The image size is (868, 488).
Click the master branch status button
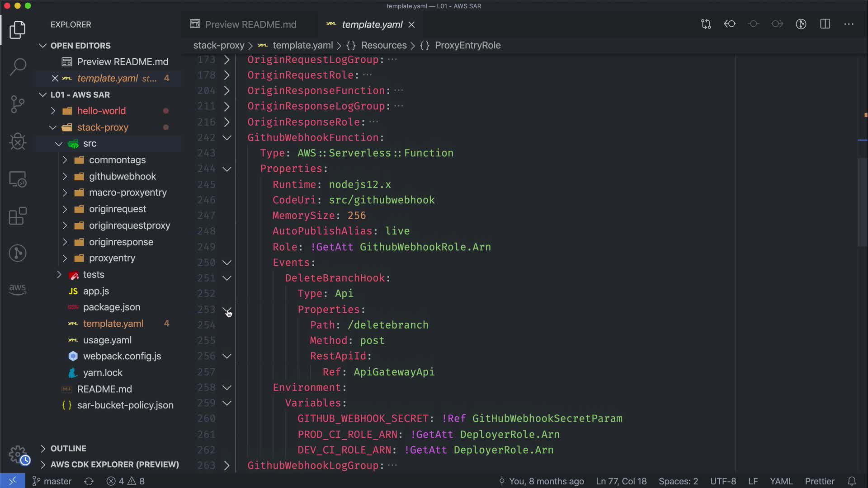pyautogui.click(x=52, y=481)
